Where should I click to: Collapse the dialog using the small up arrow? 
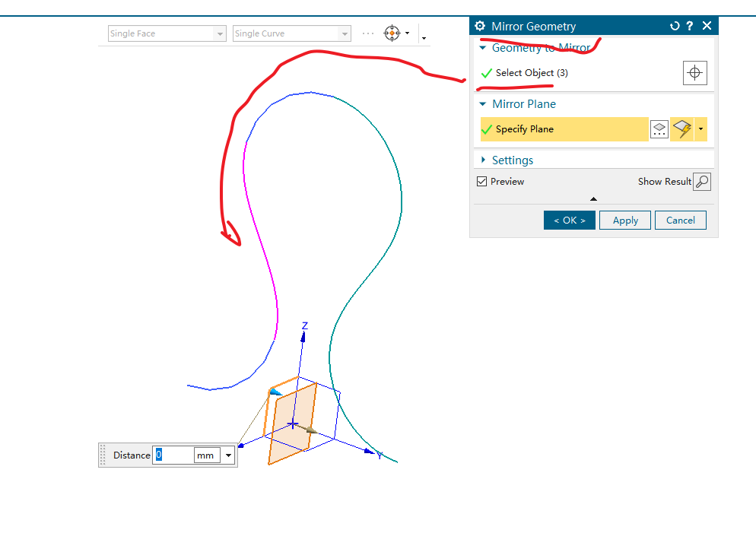point(593,198)
